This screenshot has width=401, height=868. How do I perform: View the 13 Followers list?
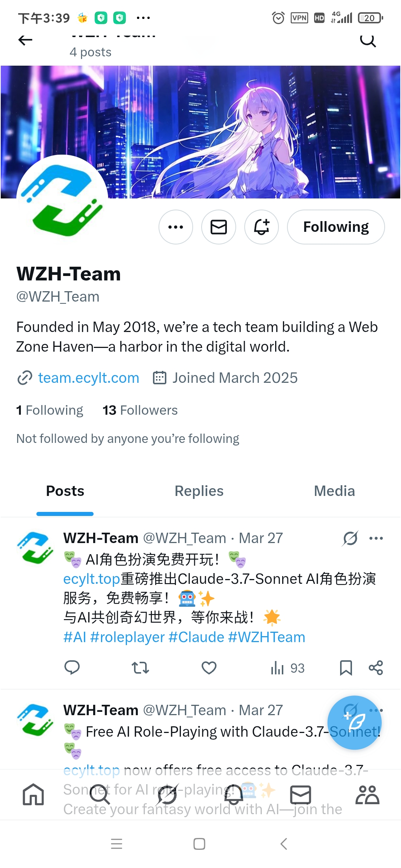[x=140, y=410]
